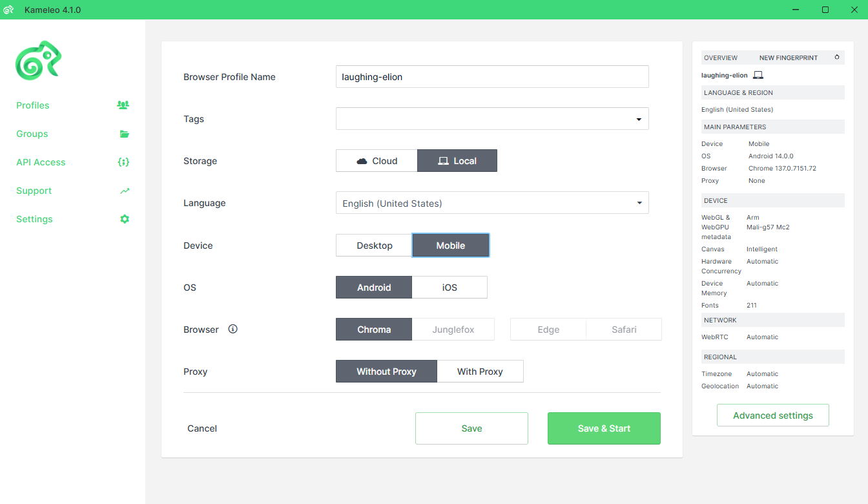This screenshot has height=504, width=868.
Task: Click English (United States) in overview panel
Action: 738,110
